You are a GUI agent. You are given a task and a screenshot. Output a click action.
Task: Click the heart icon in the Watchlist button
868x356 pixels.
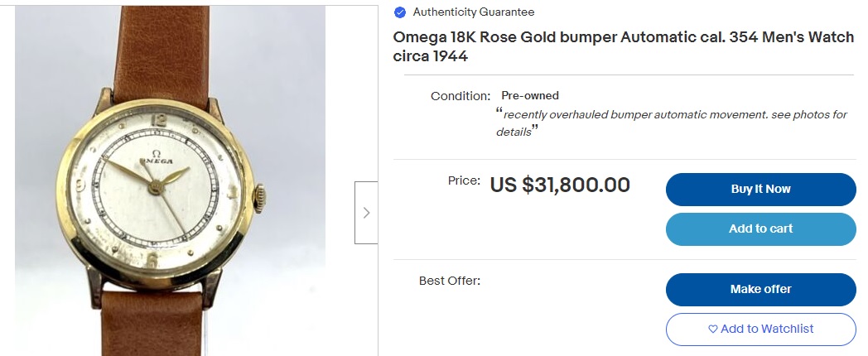(x=713, y=330)
